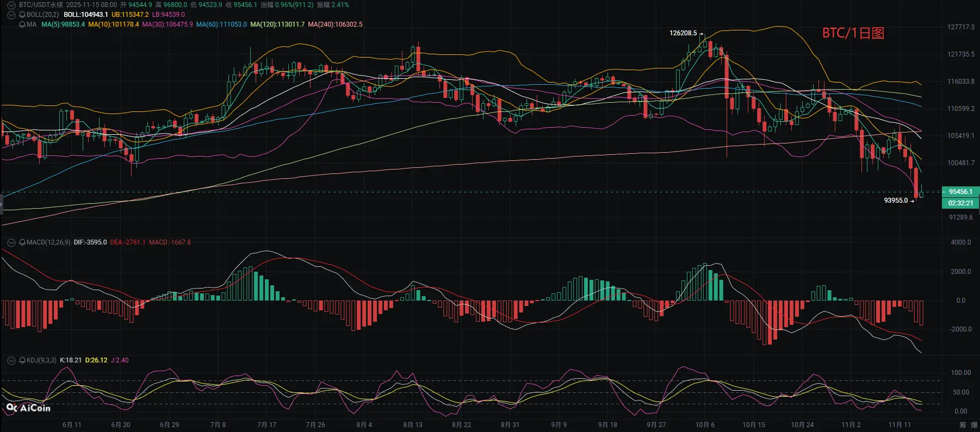This screenshot has height=432, width=980.
Task: Click the AiCoin logo
Action: 28,408
